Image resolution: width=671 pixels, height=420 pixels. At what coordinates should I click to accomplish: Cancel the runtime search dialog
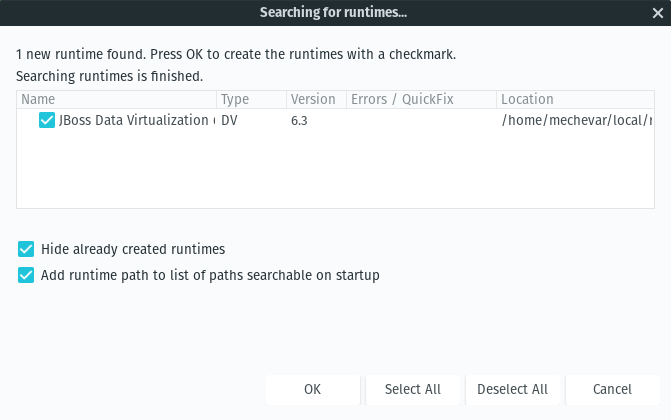(612, 389)
